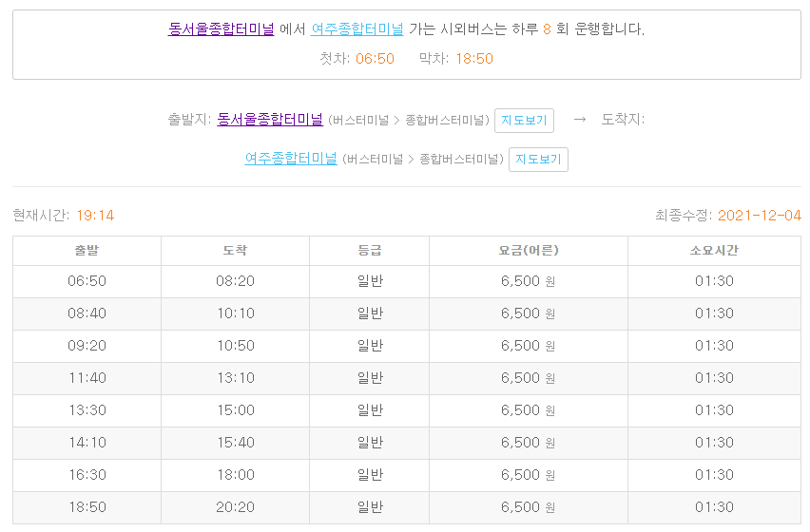810x532 pixels.
Task: Click 6,500 원 fare in the 16:30 row
Action: click(528, 475)
